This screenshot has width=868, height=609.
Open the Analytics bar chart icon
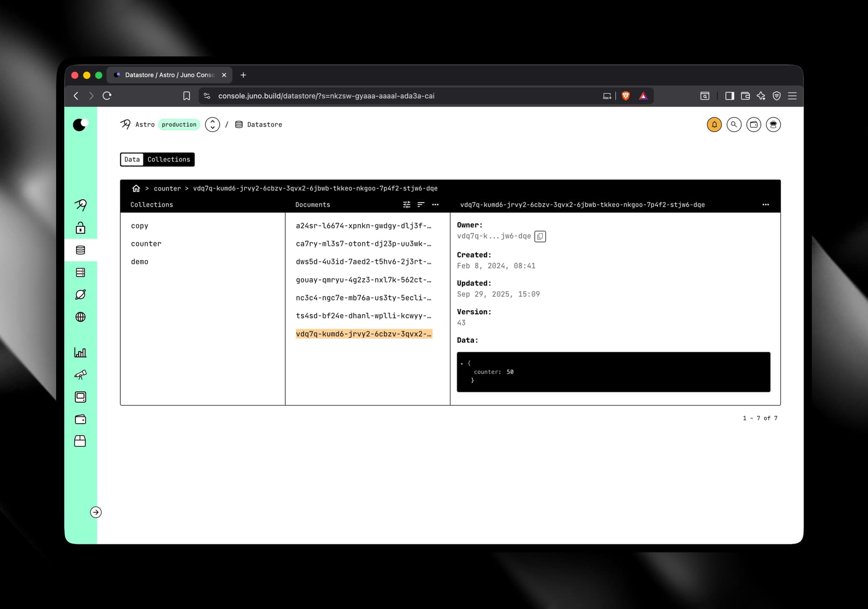click(x=80, y=353)
